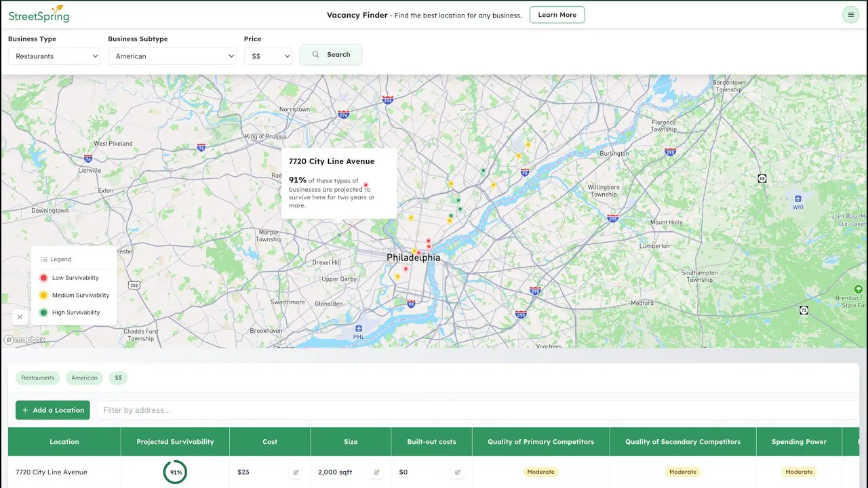
Task: Edit the $0 built-out cost with pencil icon
Action: coord(457,472)
